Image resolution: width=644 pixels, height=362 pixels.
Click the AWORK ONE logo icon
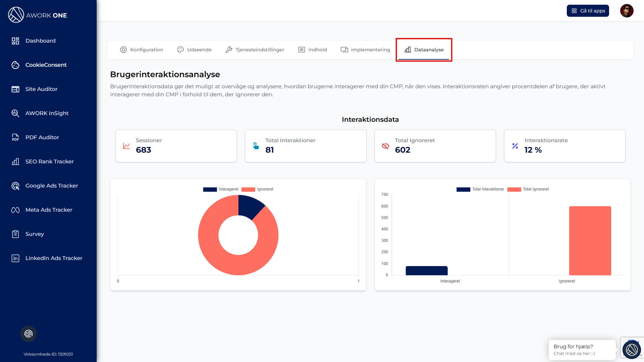[16, 15]
